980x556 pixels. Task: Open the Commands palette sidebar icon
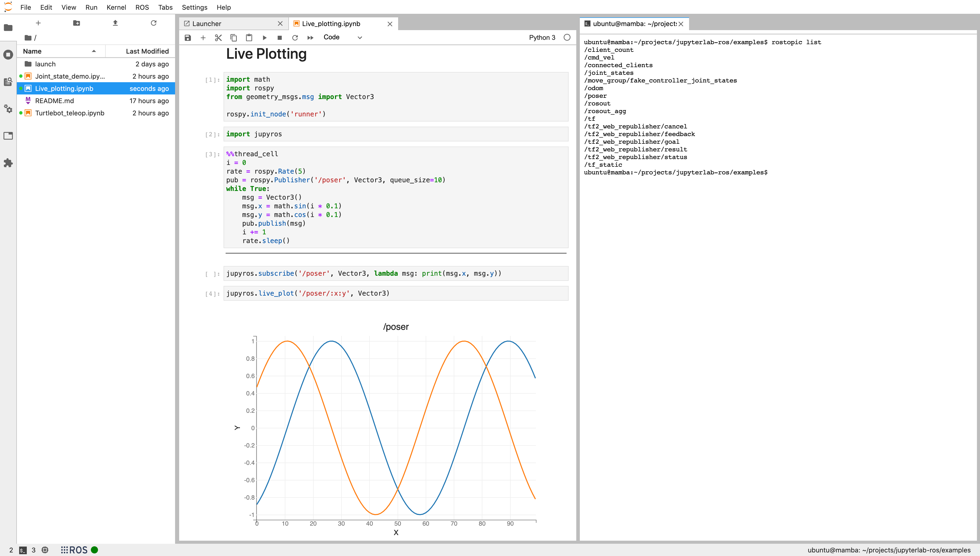click(8, 82)
